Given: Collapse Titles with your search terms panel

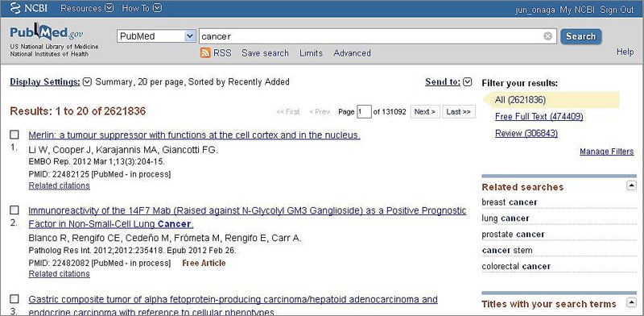Looking at the screenshot, I should point(631,303).
